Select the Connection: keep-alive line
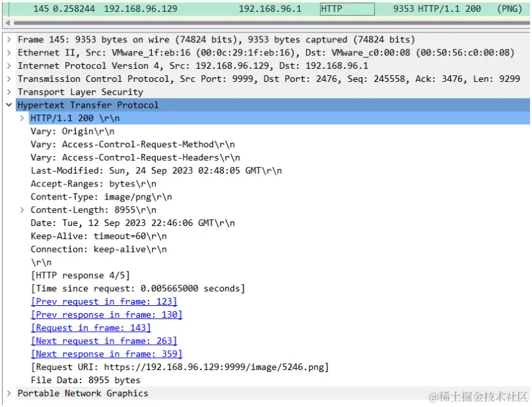 99,249
